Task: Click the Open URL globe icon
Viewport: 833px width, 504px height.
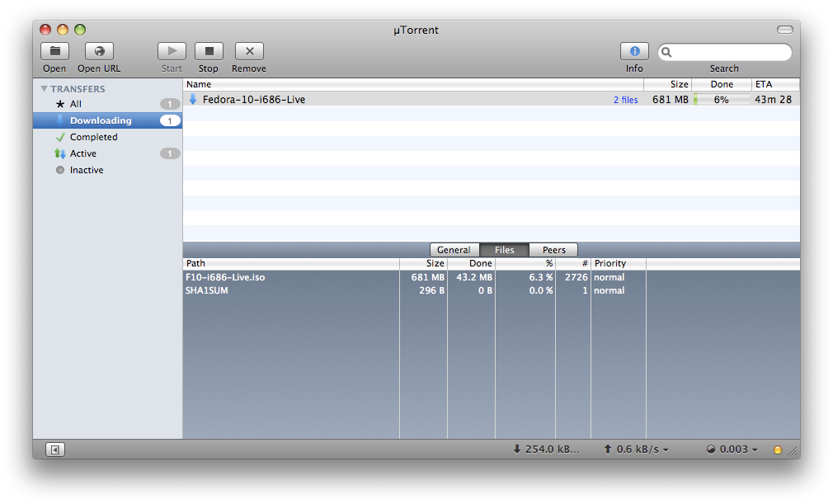Action: click(99, 51)
